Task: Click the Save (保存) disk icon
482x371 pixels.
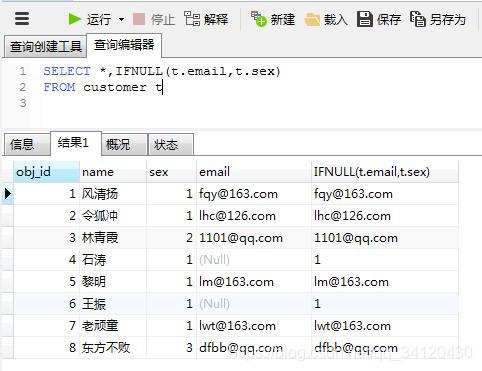Action: coord(364,19)
